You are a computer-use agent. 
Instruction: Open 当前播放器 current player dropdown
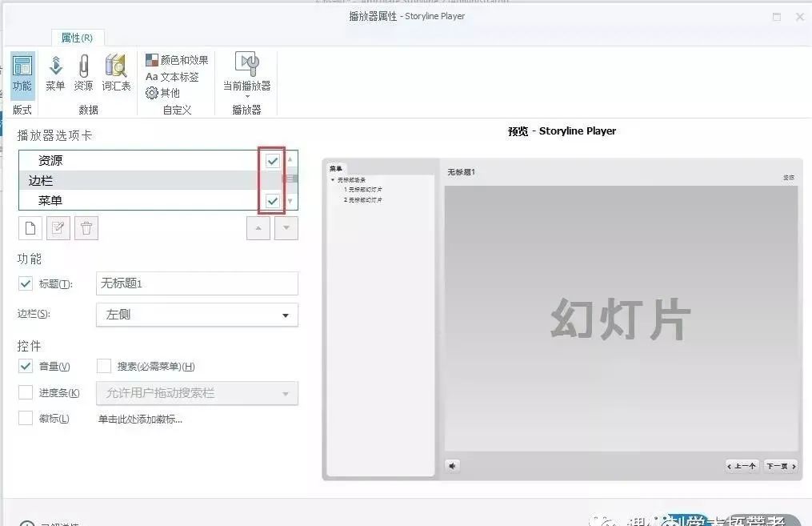point(246,74)
